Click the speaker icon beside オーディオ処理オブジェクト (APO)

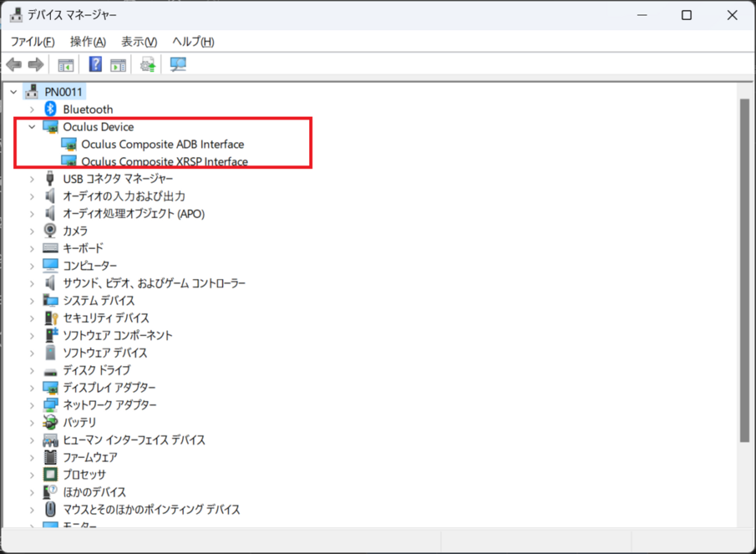pyautogui.click(x=50, y=213)
